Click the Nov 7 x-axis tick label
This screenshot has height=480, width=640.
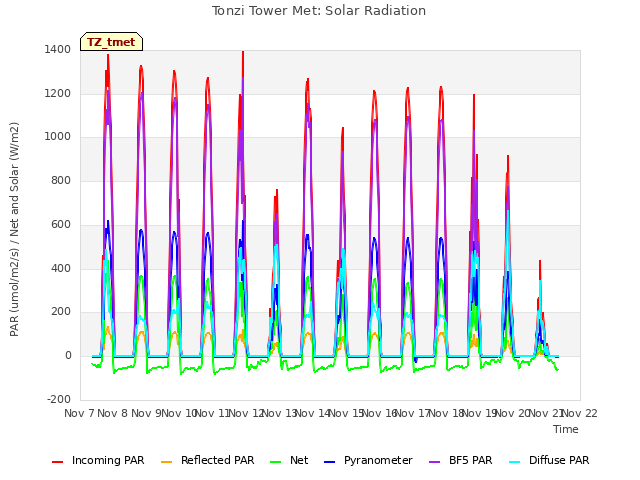click(x=80, y=413)
